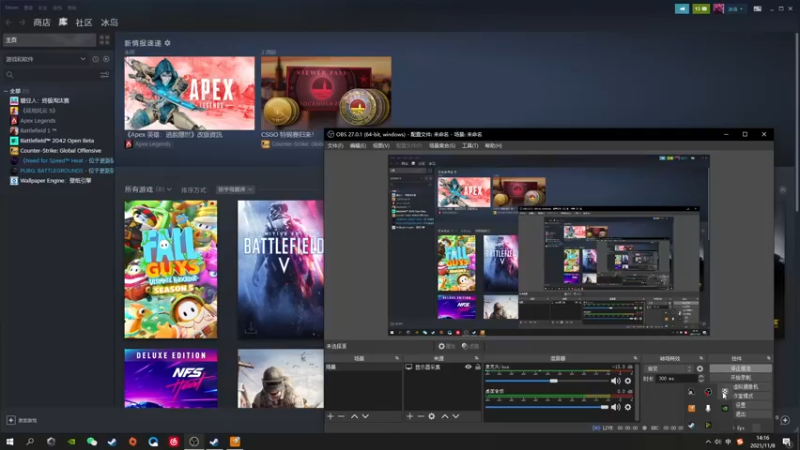Toggle visibility eye of 显示器采集 source
800x450 pixels.
(468, 367)
